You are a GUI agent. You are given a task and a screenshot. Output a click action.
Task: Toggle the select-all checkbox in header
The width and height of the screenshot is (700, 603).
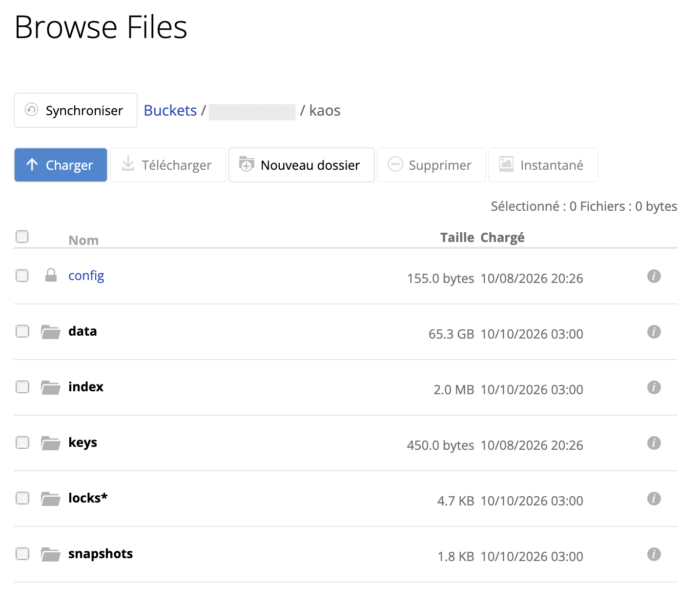pyautogui.click(x=22, y=237)
